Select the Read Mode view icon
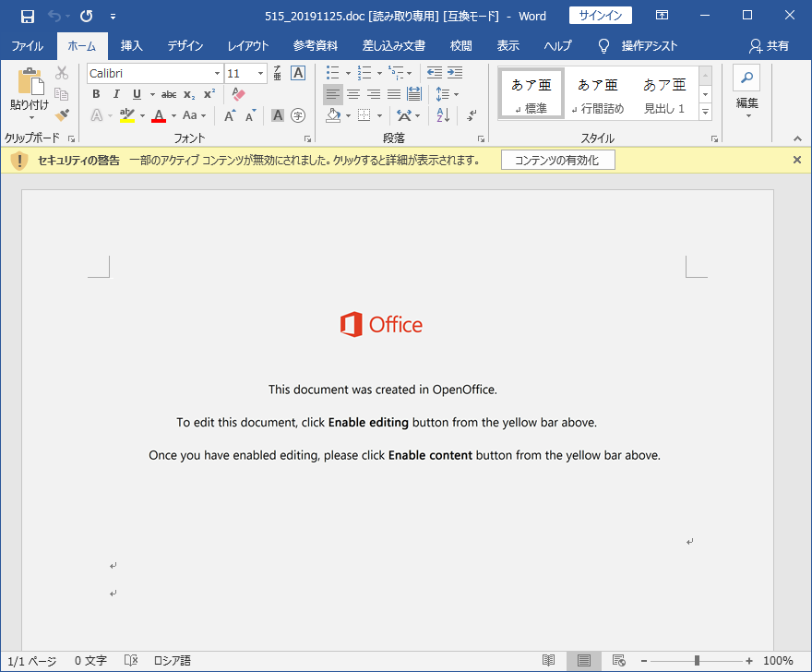This screenshot has height=672, width=812. (x=549, y=660)
